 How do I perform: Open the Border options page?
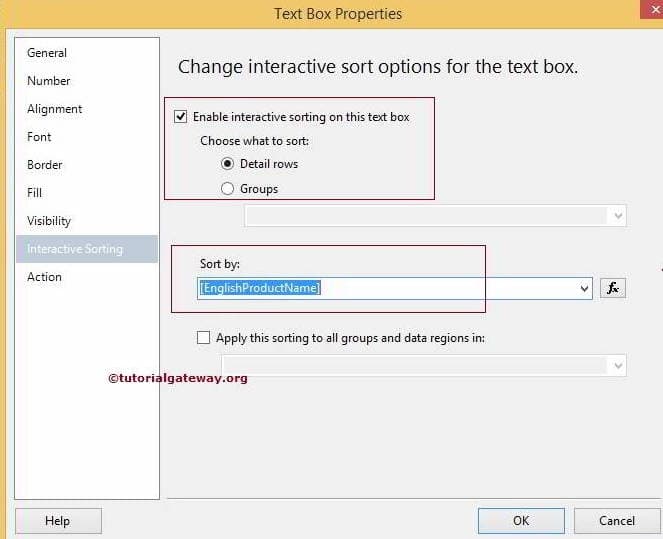(45, 165)
